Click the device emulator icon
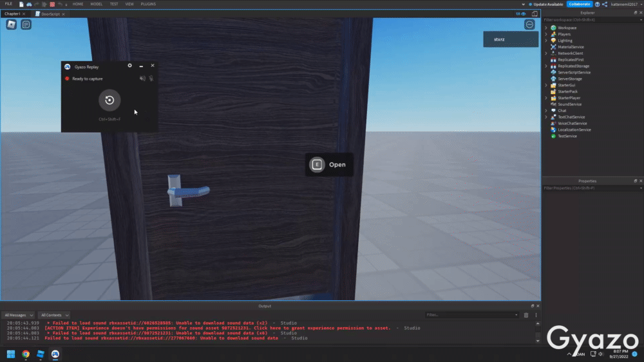This screenshot has width=644, height=362. click(535, 14)
